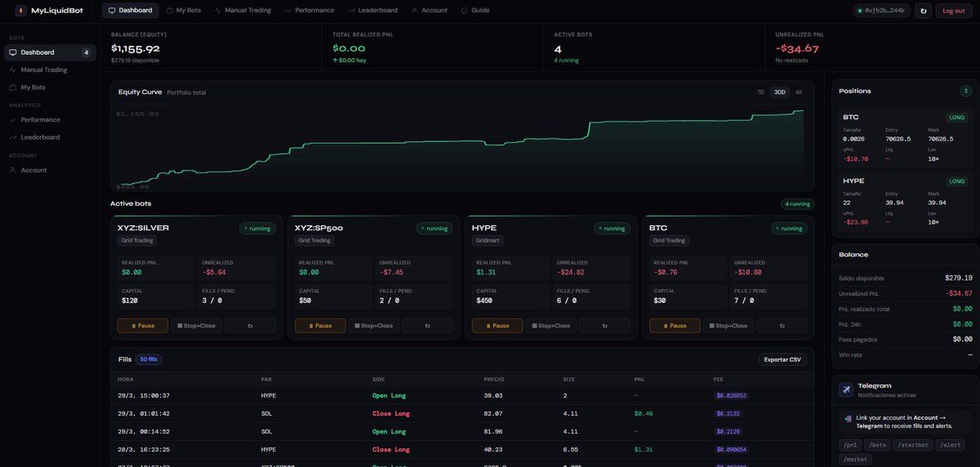Open Dashboard tab in top navigation
Screen dimensions: 980x467
pyautogui.click(x=131, y=11)
